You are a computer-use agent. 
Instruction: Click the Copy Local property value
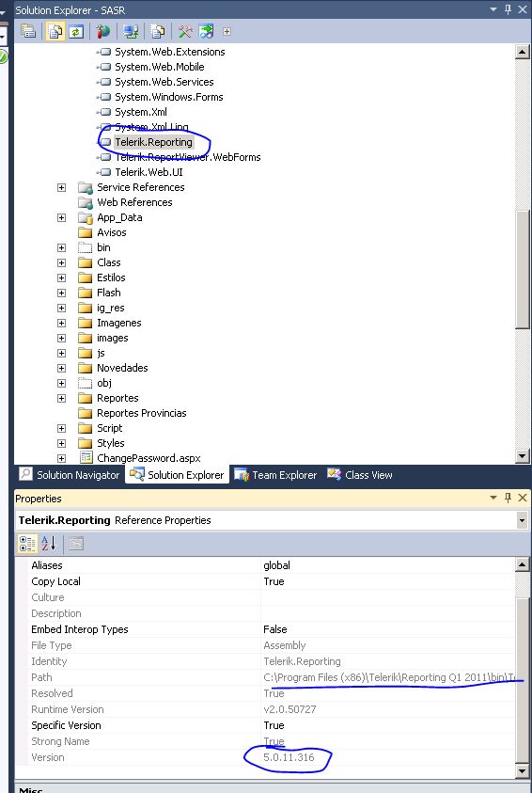click(x=387, y=581)
